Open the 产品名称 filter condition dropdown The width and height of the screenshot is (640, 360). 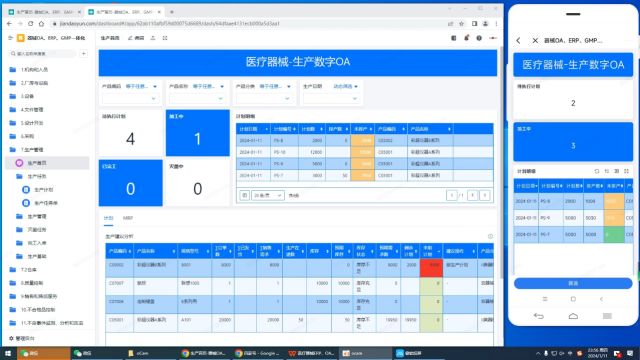[209, 87]
